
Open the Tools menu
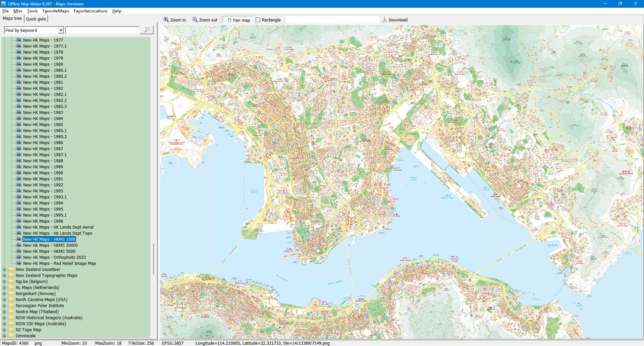pyautogui.click(x=32, y=11)
